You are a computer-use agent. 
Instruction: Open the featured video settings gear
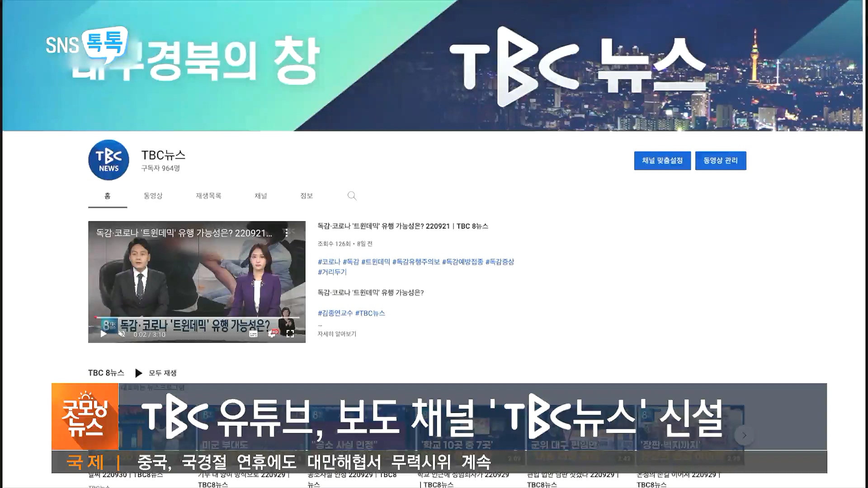(272, 333)
